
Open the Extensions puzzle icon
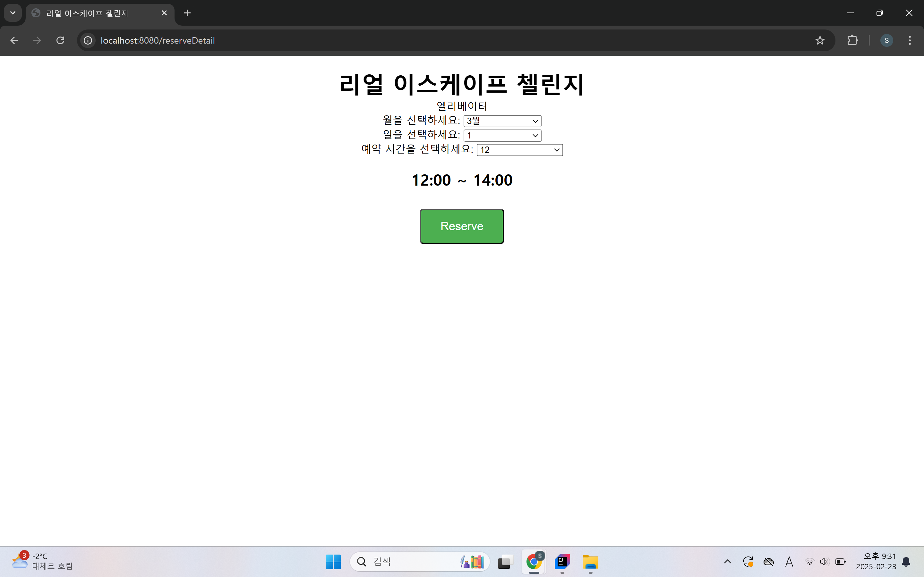852,40
